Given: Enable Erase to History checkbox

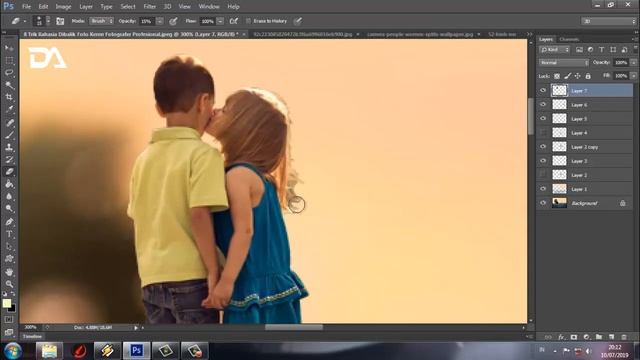Looking at the screenshot, I should 248,21.
